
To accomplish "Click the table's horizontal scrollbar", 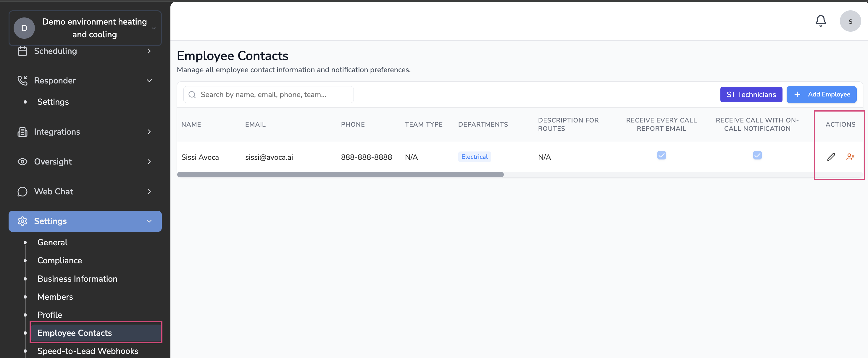I will coord(340,175).
